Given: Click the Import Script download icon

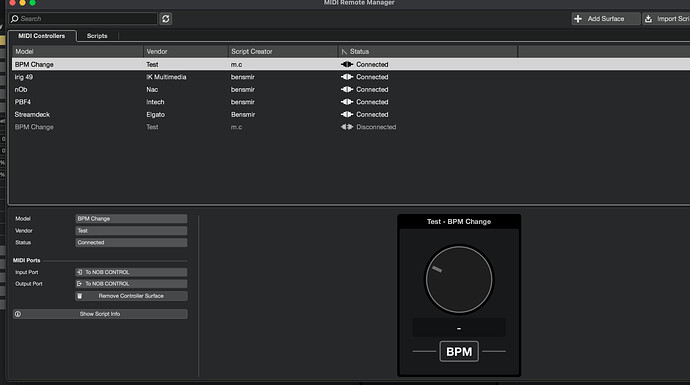Looking at the screenshot, I should click(x=648, y=18).
